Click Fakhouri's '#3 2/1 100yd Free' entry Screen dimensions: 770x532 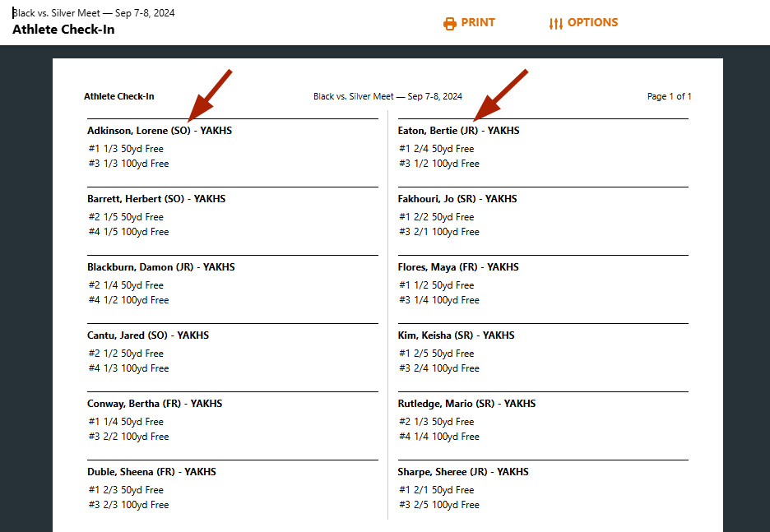coord(439,232)
